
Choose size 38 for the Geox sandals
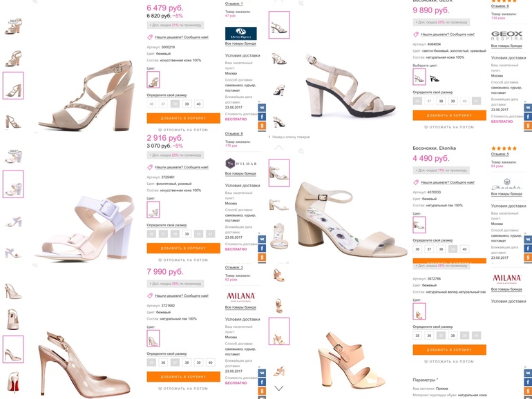click(x=440, y=101)
